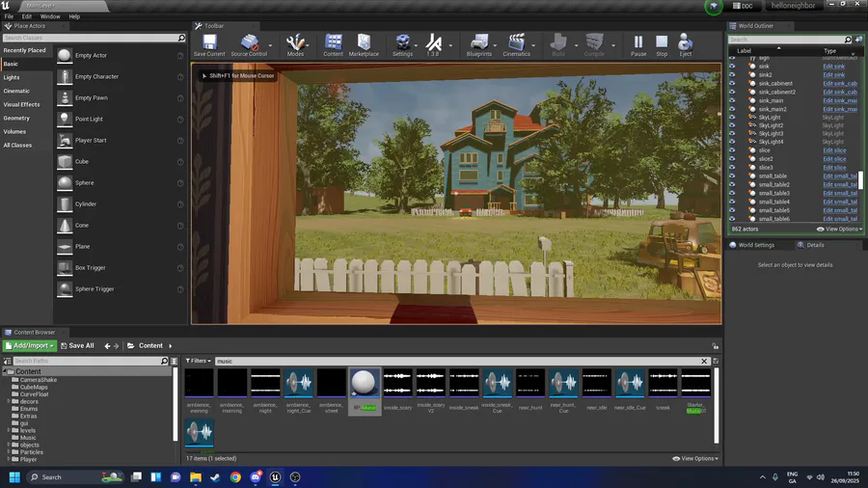Hide the SkyLight3 actor

pyautogui.click(x=732, y=133)
